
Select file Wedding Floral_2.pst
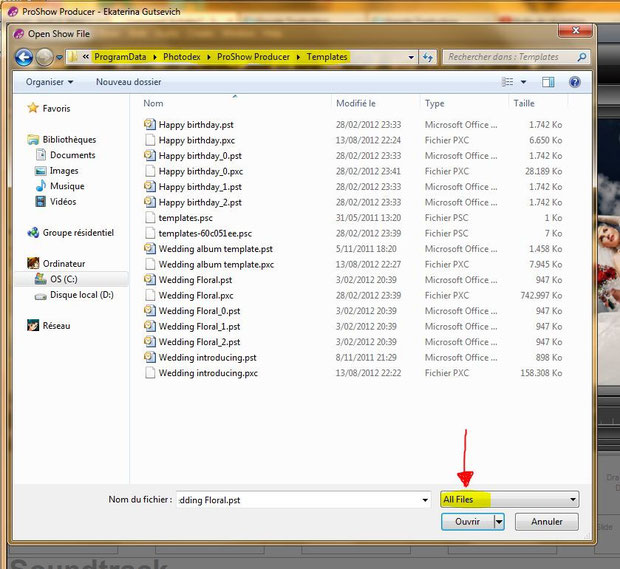tap(199, 342)
